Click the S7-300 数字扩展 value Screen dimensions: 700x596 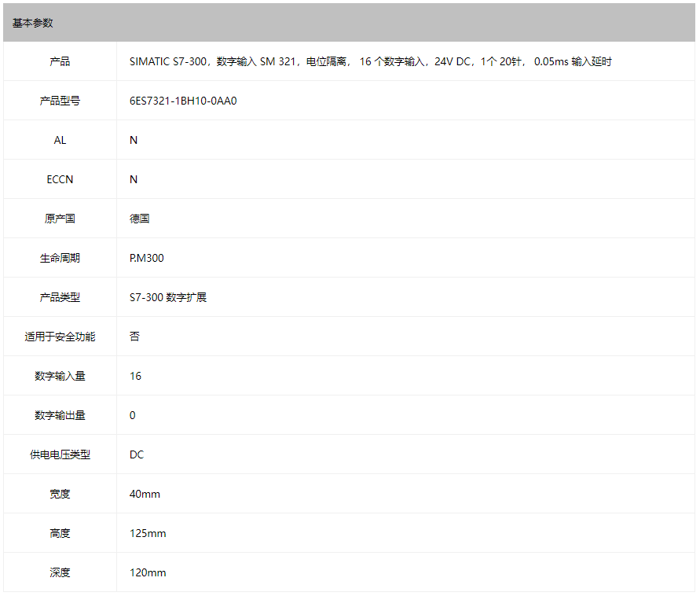click(168, 297)
